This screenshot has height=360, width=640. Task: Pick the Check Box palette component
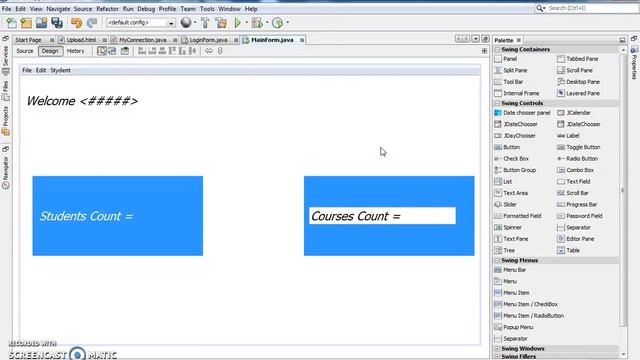(511, 158)
